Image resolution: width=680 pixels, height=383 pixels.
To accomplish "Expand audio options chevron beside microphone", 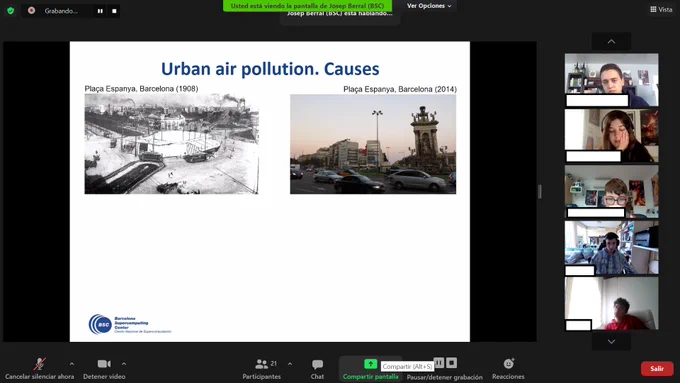I will pyautogui.click(x=72, y=363).
